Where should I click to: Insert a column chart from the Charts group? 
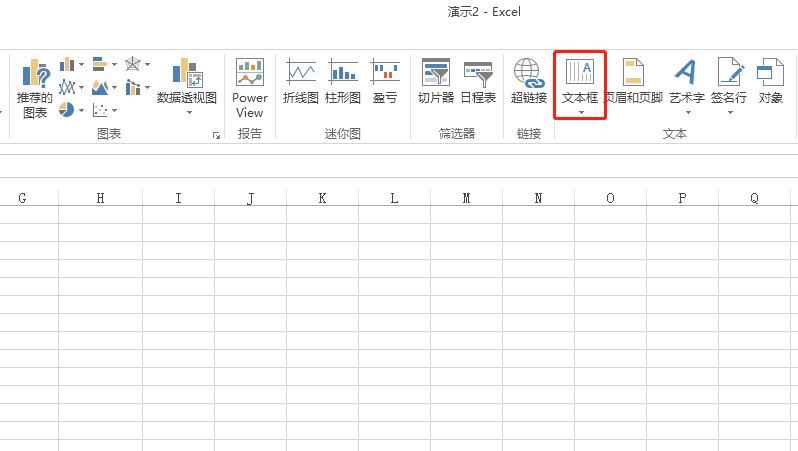(68, 65)
